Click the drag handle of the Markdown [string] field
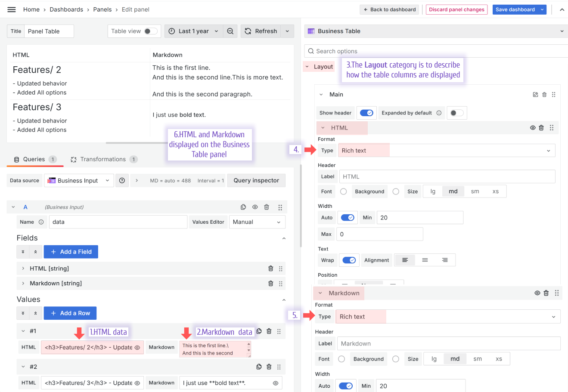The width and height of the screenshot is (568, 392). pos(281,284)
